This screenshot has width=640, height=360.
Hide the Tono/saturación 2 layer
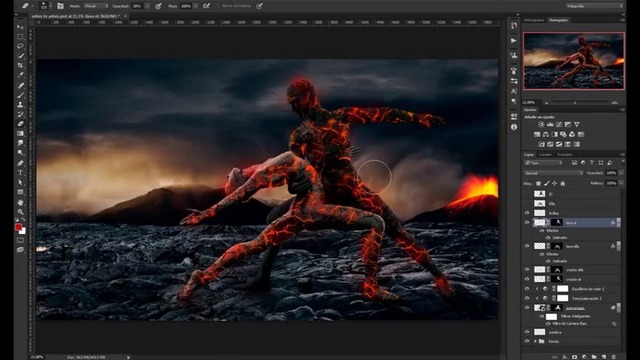click(527, 298)
